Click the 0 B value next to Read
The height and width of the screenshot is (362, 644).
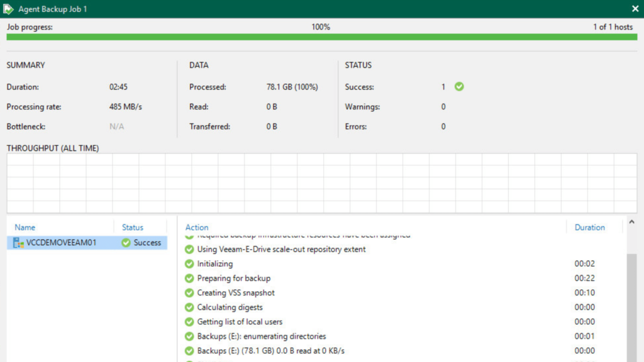pyautogui.click(x=272, y=107)
